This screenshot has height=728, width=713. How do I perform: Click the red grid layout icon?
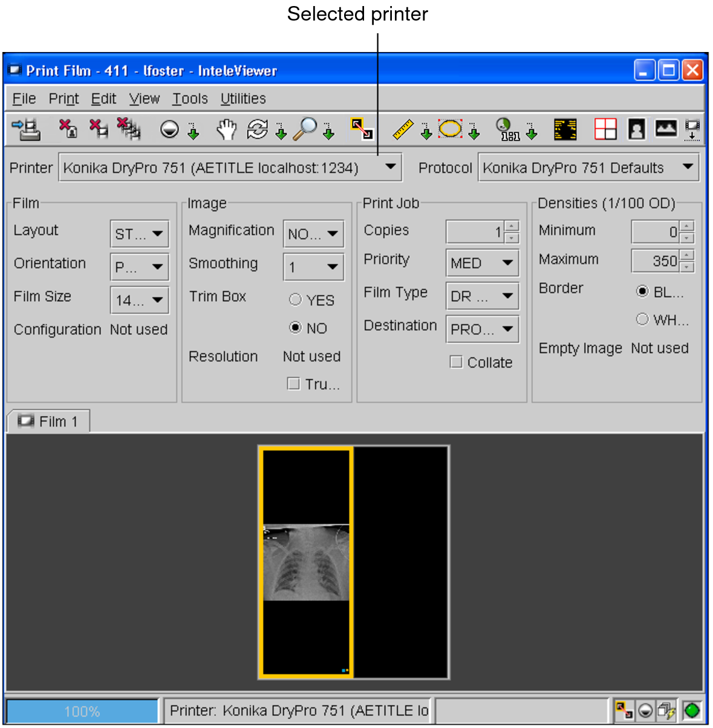[x=605, y=129]
